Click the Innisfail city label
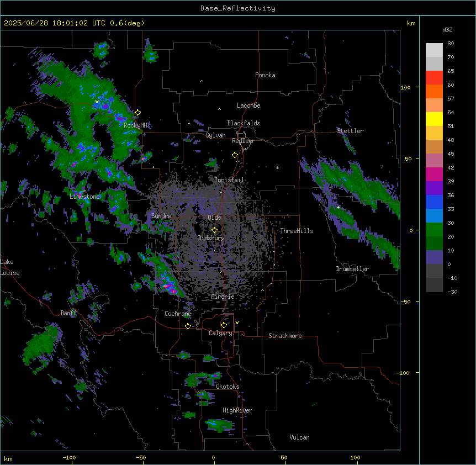Viewport: 476px width, 465px height. pyautogui.click(x=229, y=180)
